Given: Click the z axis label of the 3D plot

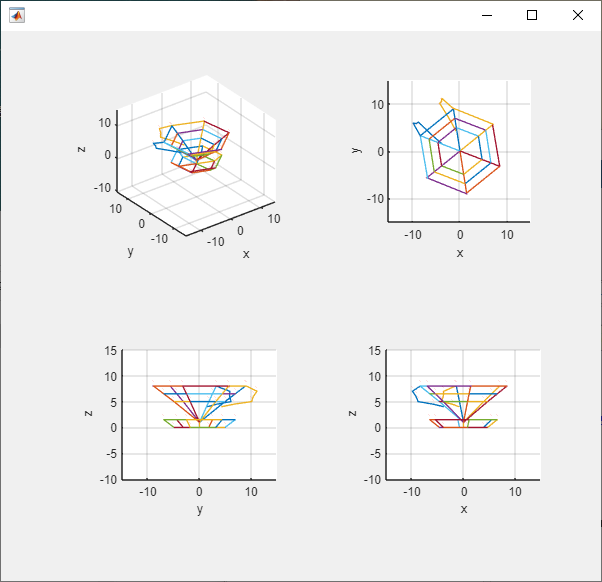Looking at the screenshot, I should click(x=81, y=149).
